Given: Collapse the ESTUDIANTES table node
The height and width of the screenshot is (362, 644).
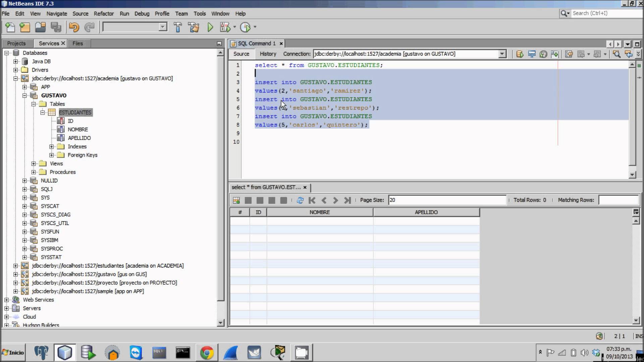Looking at the screenshot, I should (43, 113).
